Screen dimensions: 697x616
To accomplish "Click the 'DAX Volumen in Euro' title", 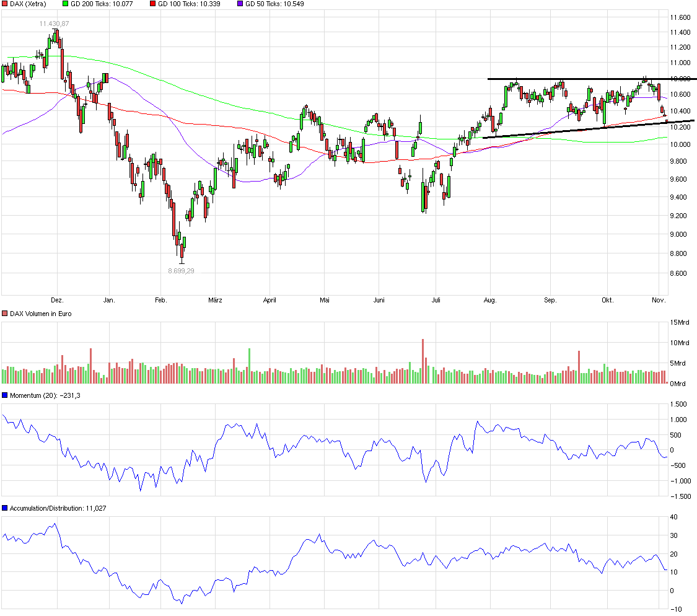I will point(40,314).
